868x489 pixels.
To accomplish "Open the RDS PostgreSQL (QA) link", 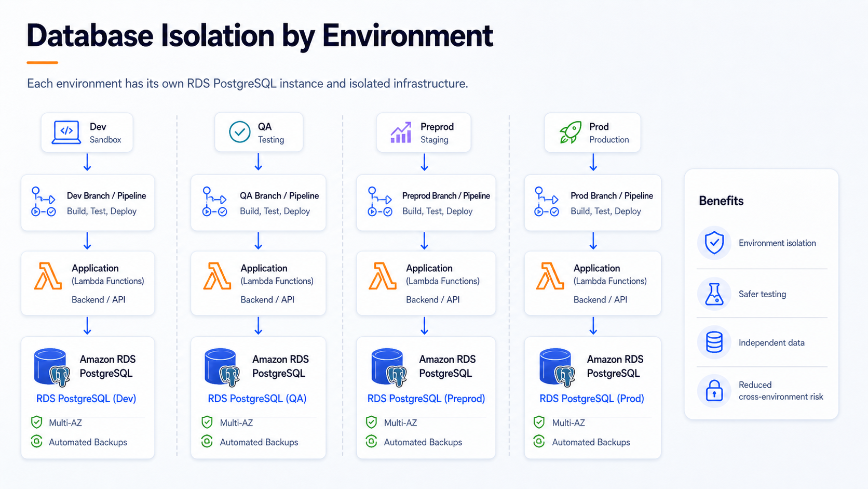I will tap(257, 399).
